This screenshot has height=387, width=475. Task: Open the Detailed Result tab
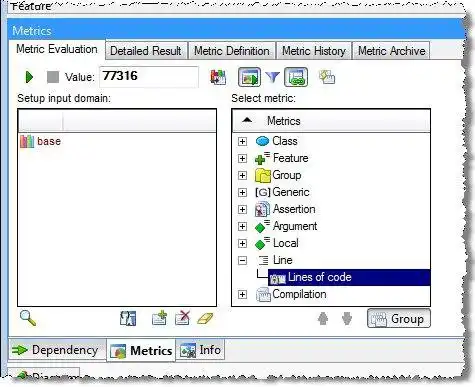pyautogui.click(x=146, y=51)
